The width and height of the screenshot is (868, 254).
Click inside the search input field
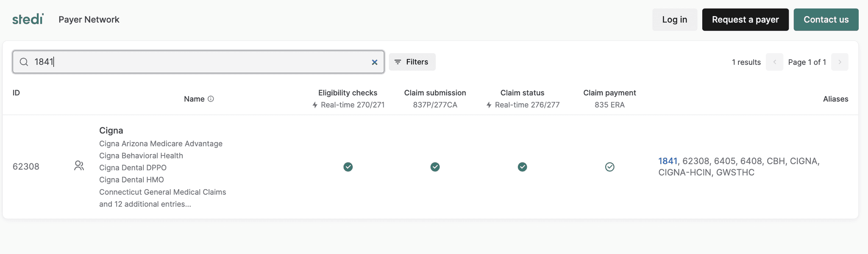click(170, 62)
